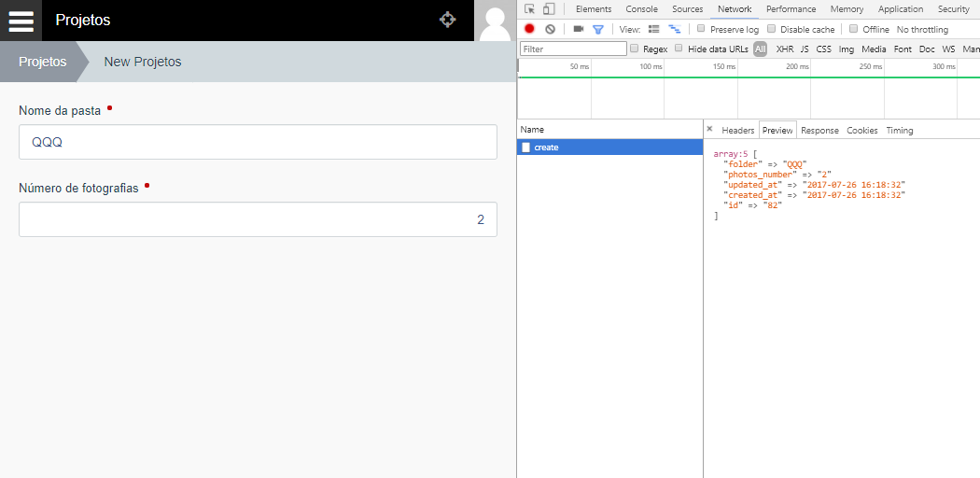The height and width of the screenshot is (478, 980).
Task: Check Hide data URLs
Action: click(x=679, y=49)
